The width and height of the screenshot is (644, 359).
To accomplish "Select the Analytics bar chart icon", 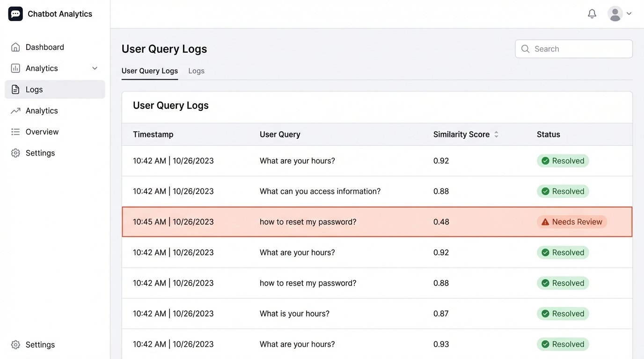I will (16, 68).
